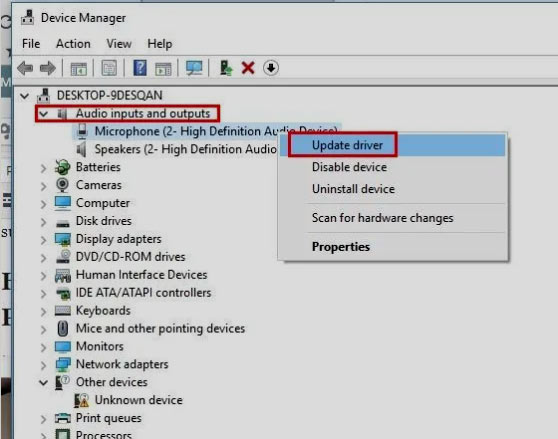Open the Help question-mark toolbar icon
Screen dimensions: 558x439
point(140,68)
